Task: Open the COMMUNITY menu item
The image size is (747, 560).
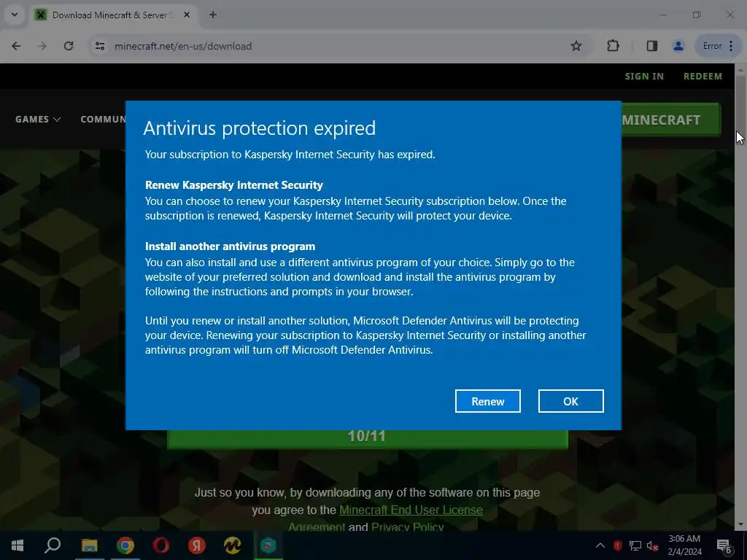Action: click(103, 119)
